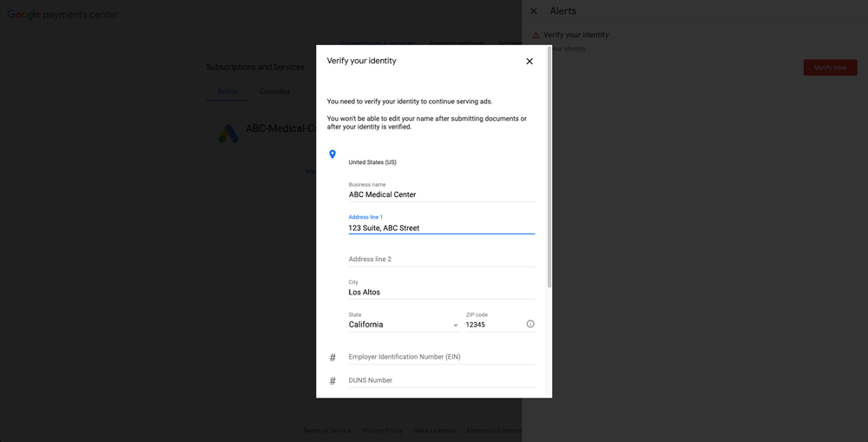Switch to the Canceled tab
The height and width of the screenshot is (442, 868).
click(274, 91)
